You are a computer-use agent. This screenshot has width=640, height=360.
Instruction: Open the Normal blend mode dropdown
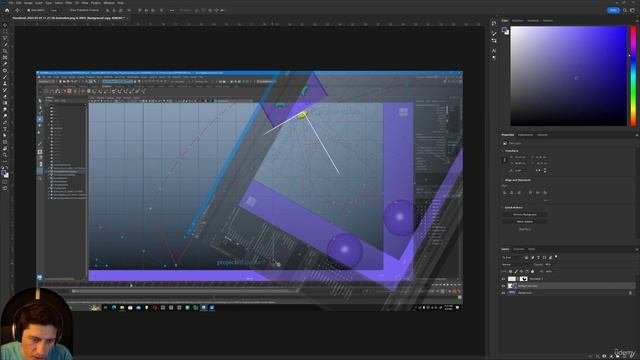(517, 264)
